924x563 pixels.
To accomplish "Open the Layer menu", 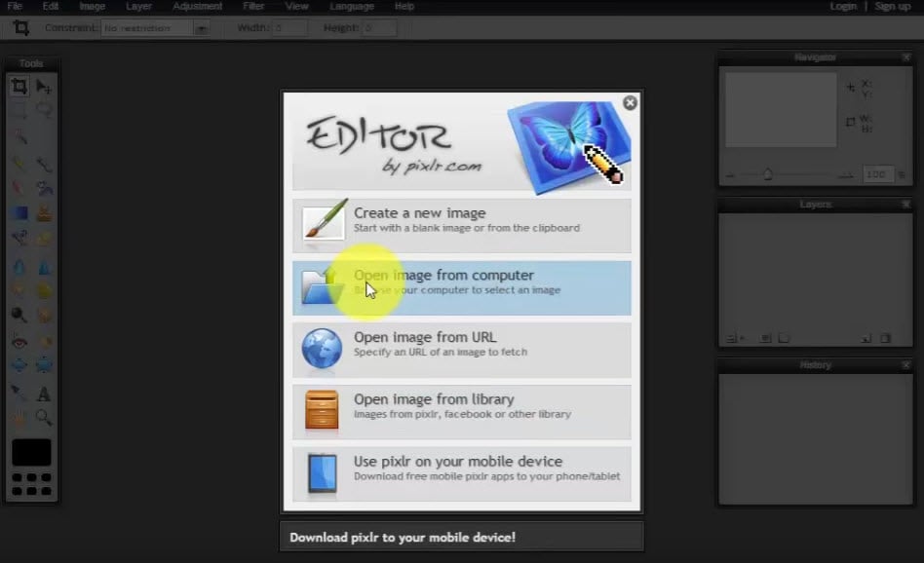I will 138,6.
